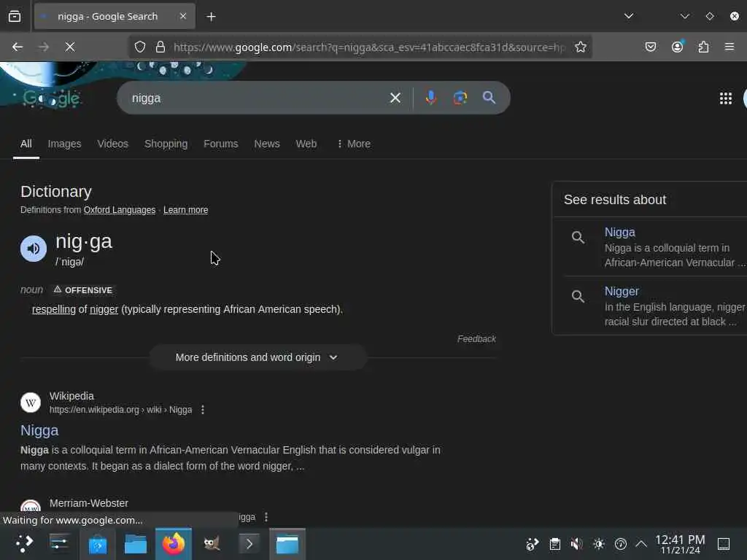The height and width of the screenshot is (560, 747).
Task: Click the magnifier search button
Action: [489, 98]
